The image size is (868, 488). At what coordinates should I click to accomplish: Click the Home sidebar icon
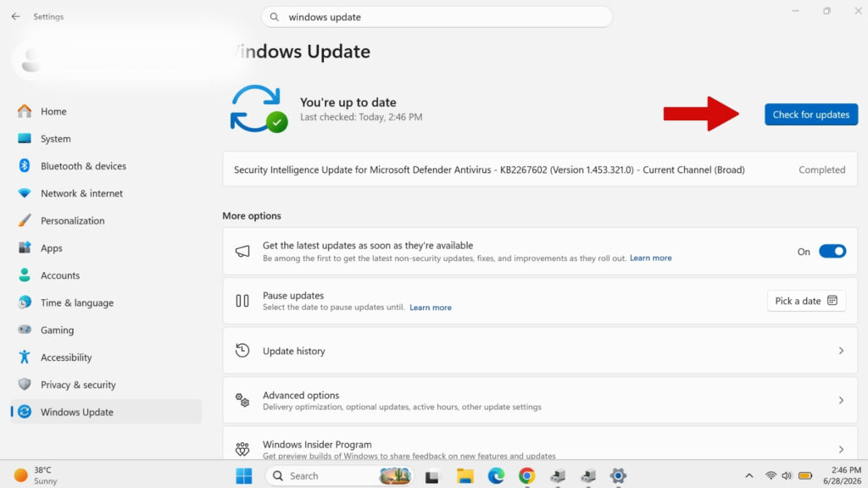pos(25,111)
